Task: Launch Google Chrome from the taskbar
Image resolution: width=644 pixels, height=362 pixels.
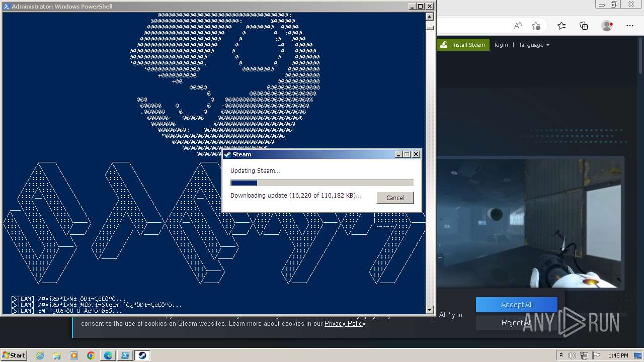Action: [x=91, y=355]
